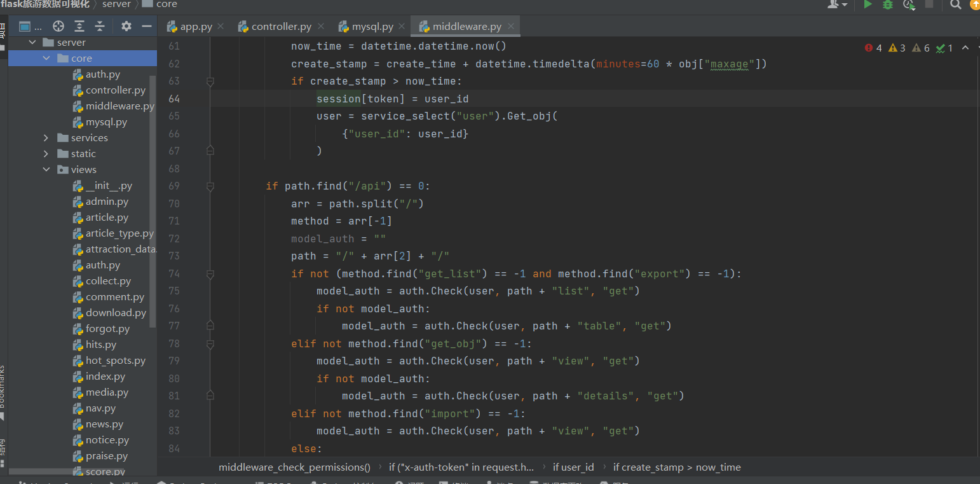Run with coverage icon in toolbar

click(x=909, y=4)
